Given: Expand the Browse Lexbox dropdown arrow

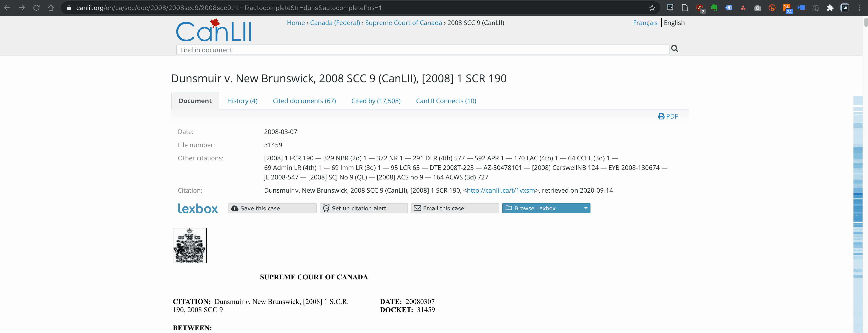Looking at the screenshot, I should [586, 208].
